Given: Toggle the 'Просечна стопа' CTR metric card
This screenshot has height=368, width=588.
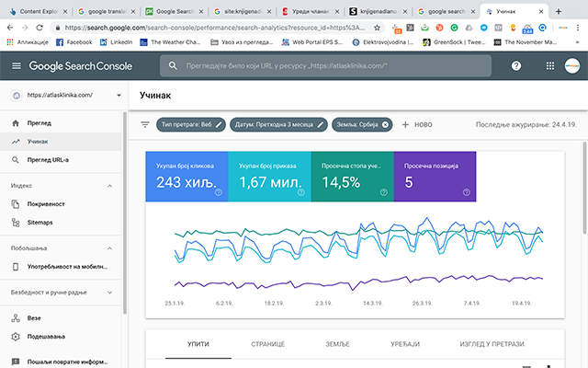Looking at the screenshot, I should click(352, 175).
